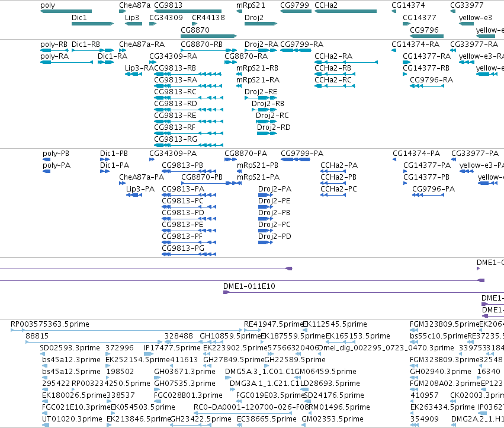This screenshot has height=428, width=504.
Task: Click transcript Lip3-RA
Action: point(133,74)
